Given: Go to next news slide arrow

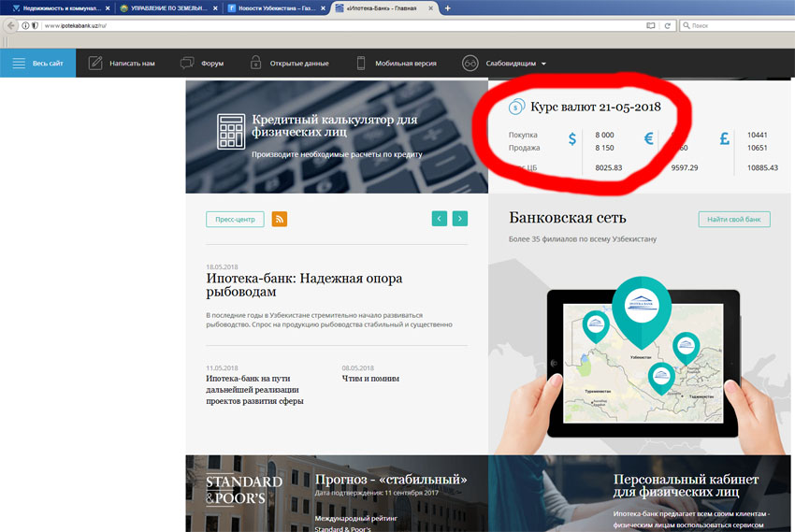Looking at the screenshot, I should coord(459,219).
